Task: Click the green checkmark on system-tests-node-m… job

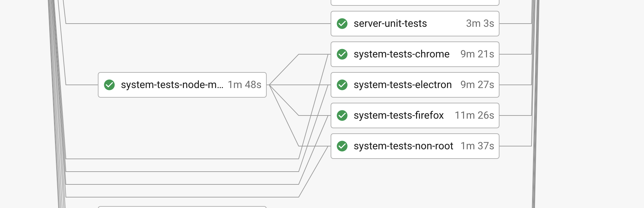Action: [109, 85]
